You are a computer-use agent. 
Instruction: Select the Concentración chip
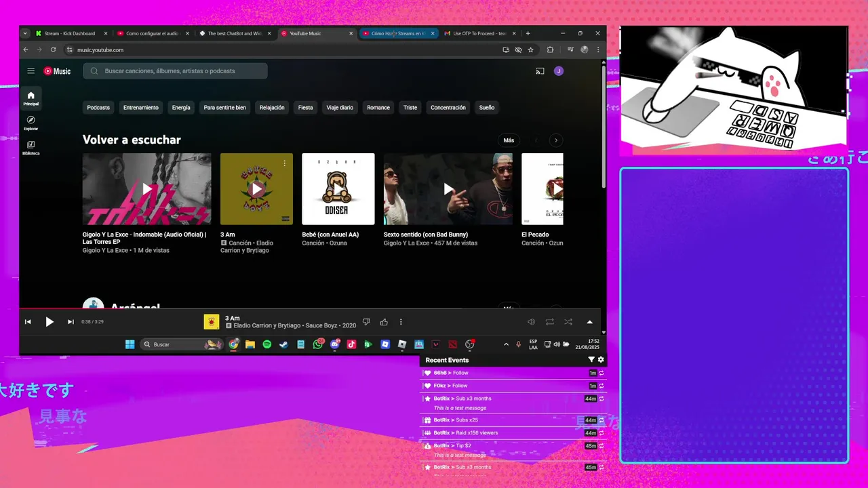(x=448, y=108)
